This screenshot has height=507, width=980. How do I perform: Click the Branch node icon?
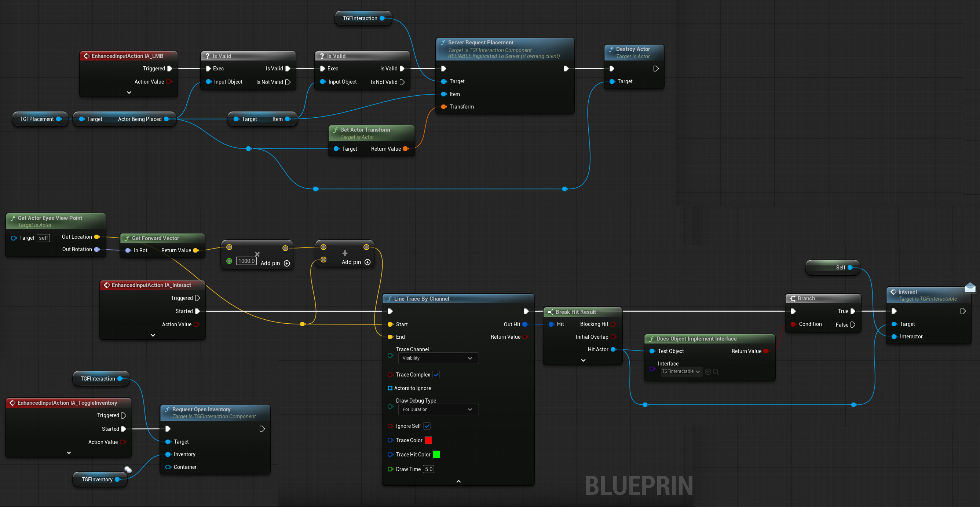tap(793, 298)
